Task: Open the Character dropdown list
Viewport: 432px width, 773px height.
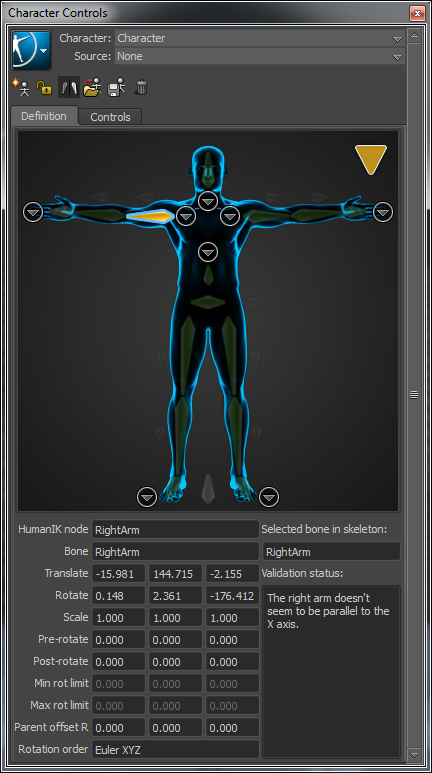Action: (260, 38)
